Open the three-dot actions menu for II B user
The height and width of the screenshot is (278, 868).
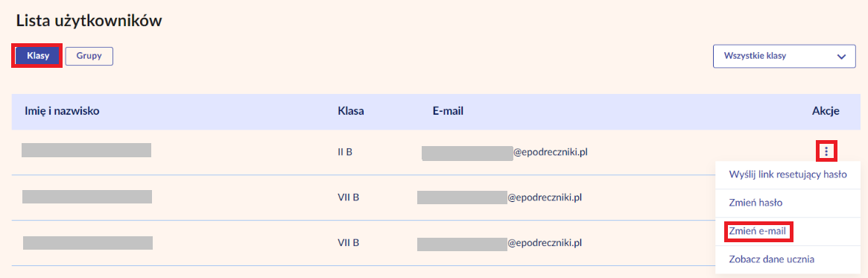point(826,151)
